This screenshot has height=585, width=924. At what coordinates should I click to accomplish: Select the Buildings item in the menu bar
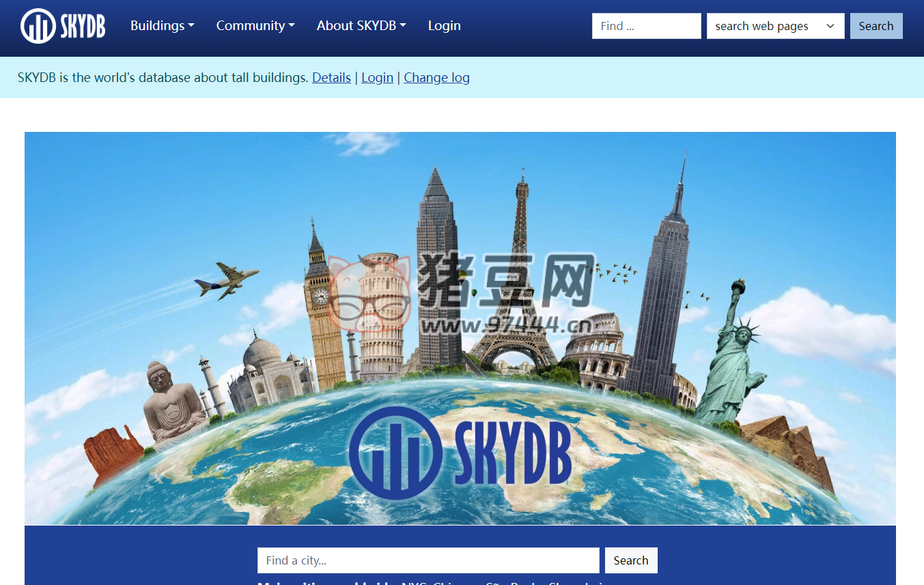point(161,25)
